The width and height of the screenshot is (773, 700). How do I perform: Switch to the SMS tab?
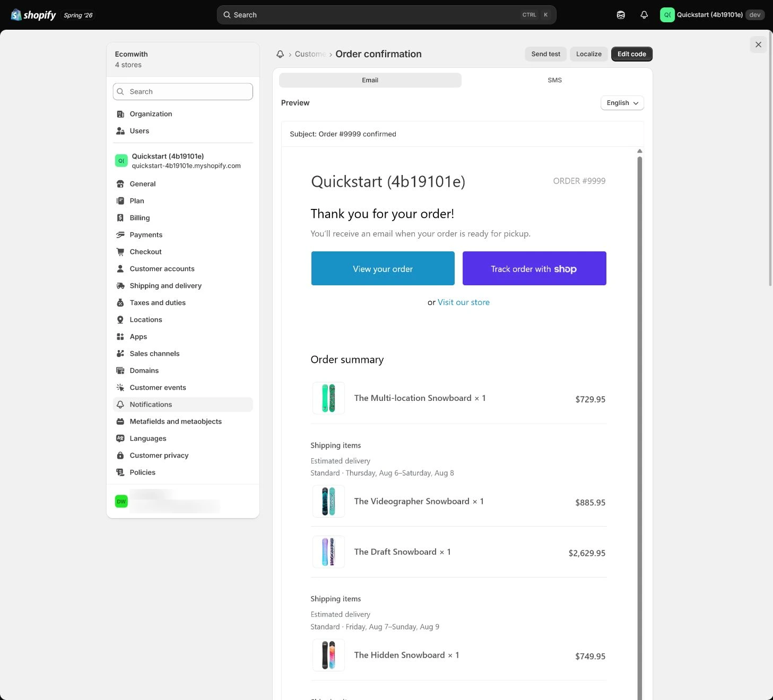coord(554,80)
